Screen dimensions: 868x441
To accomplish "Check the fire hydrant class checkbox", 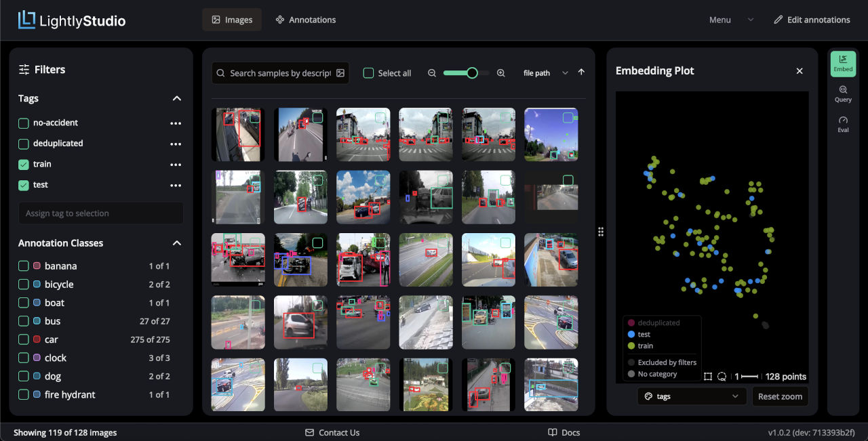I will point(23,394).
